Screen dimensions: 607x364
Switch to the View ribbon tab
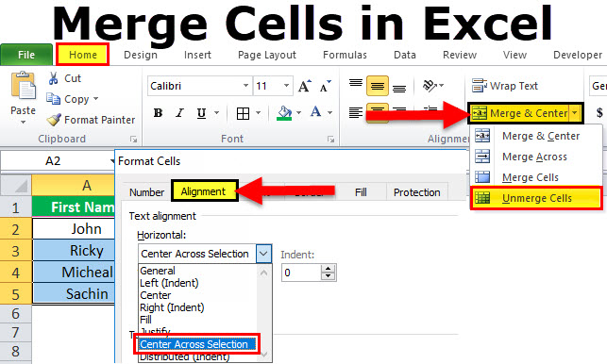(x=514, y=55)
